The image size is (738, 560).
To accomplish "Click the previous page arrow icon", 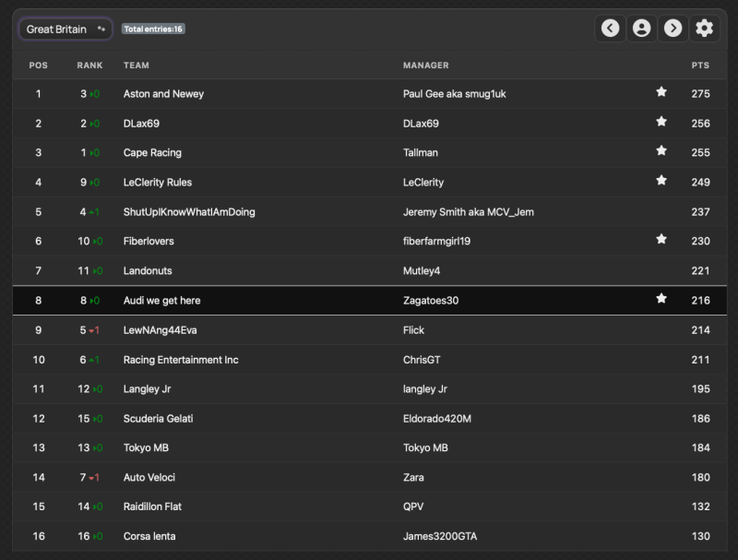I will (x=610, y=29).
